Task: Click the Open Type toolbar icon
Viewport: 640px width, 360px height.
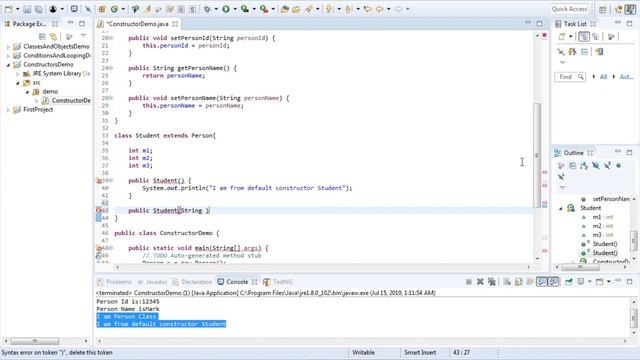Action: [285, 9]
